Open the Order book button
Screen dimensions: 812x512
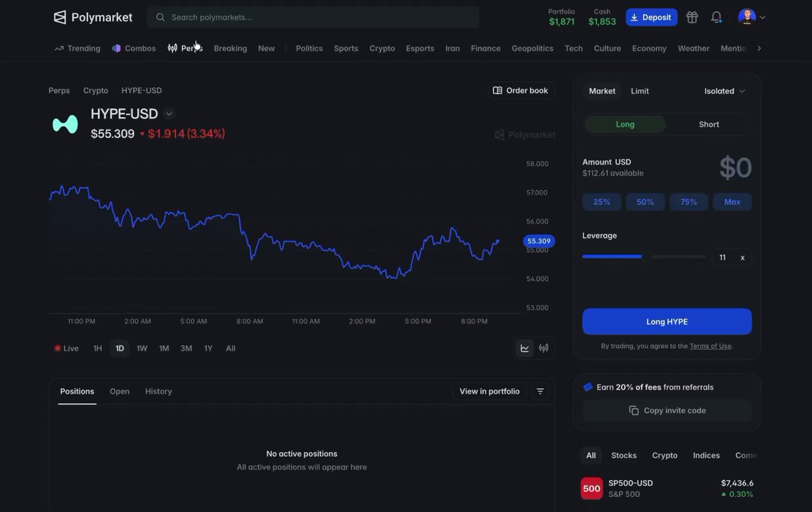point(521,90)
